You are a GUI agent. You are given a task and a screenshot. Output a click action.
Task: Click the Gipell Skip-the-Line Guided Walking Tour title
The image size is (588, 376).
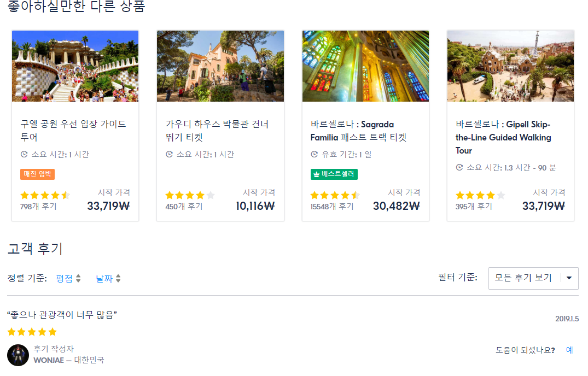(503, 137)
